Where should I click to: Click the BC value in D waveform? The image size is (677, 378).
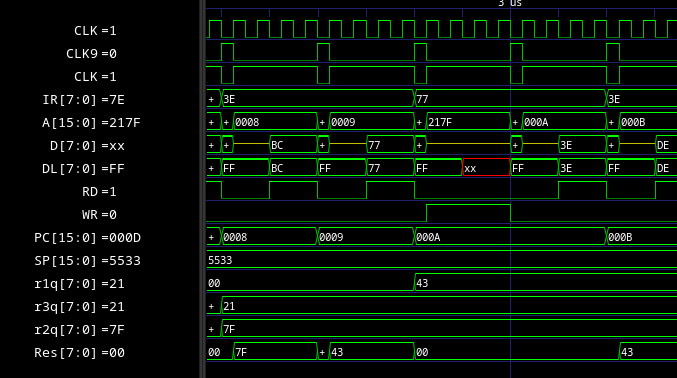click(277, 145)
